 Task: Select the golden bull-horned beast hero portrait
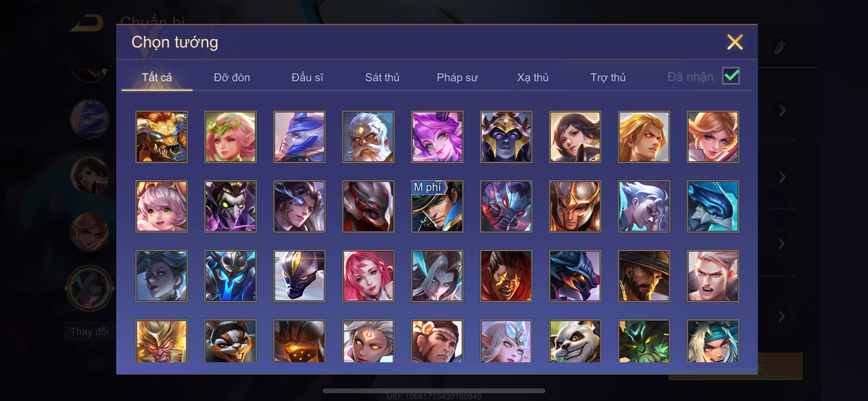pyautogui.click(x=161, y=137)
